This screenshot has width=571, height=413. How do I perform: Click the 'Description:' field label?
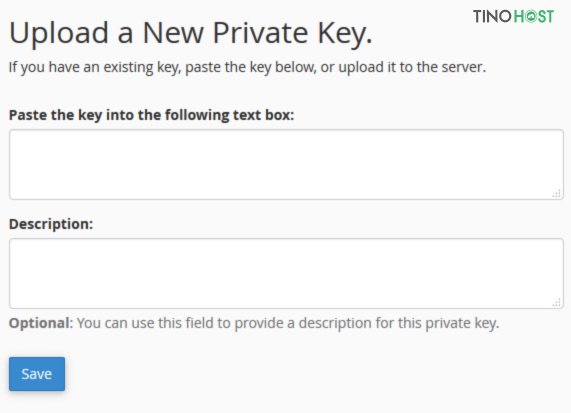[51, 224]
